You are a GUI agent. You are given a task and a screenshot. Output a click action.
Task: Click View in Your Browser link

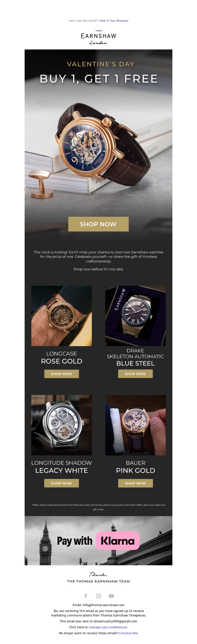pyautogui.click(x=113, y=21)
